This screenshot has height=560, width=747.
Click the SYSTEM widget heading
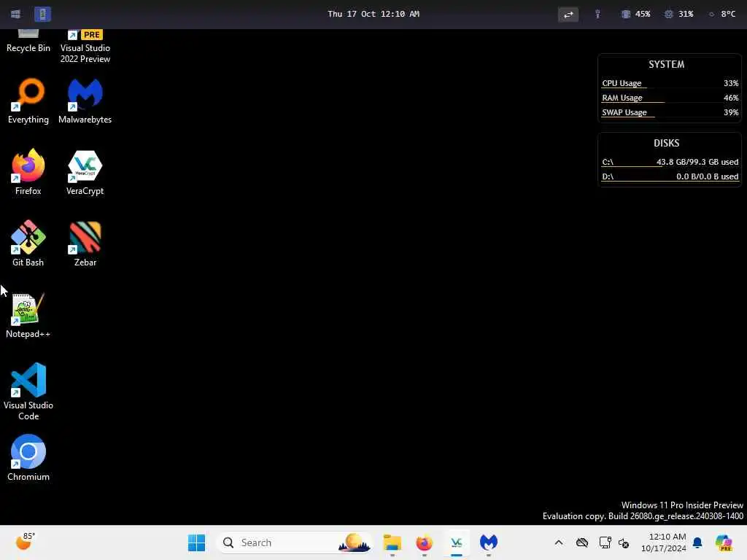(x=666, y=64)
